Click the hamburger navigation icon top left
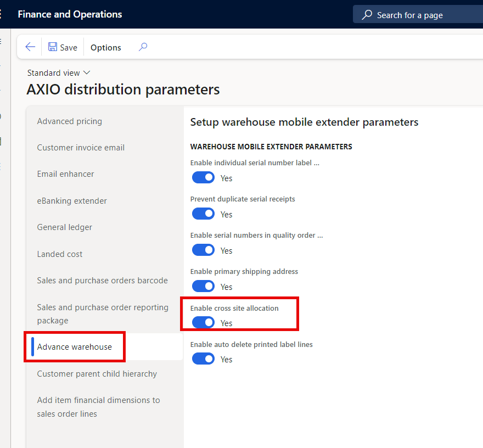This screenshot has width=483, height=448. pyautogui.click(x=3, y=14)
